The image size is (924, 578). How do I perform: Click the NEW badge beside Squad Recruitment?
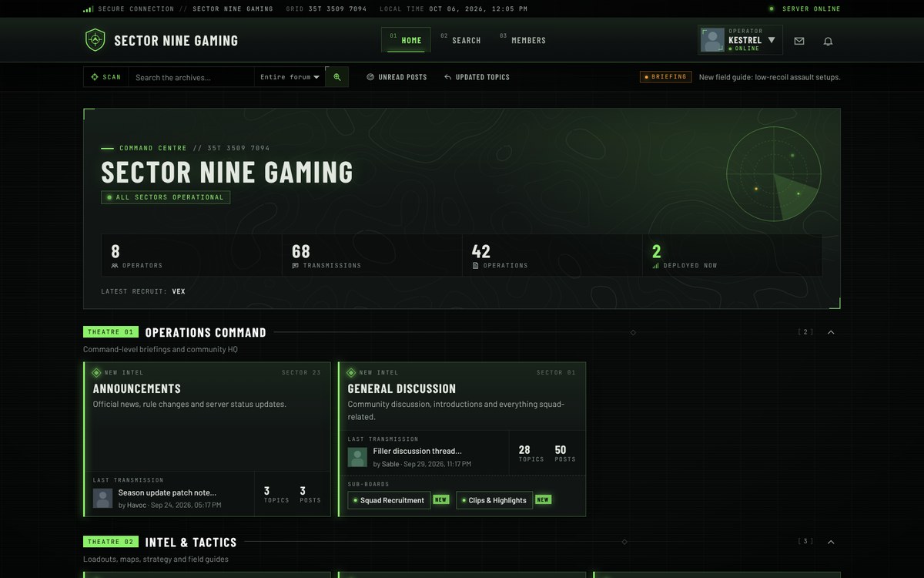tap(440, 499)
